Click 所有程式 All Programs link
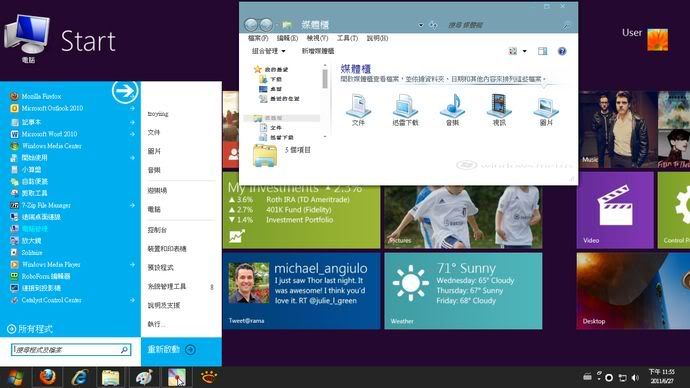 pyautogui.click(x=30, y=329)
